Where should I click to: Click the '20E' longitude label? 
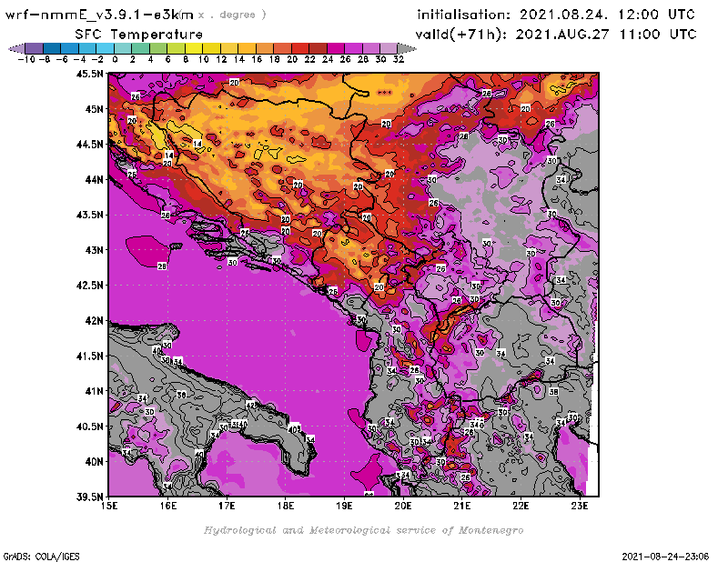(x=403, y=506)
